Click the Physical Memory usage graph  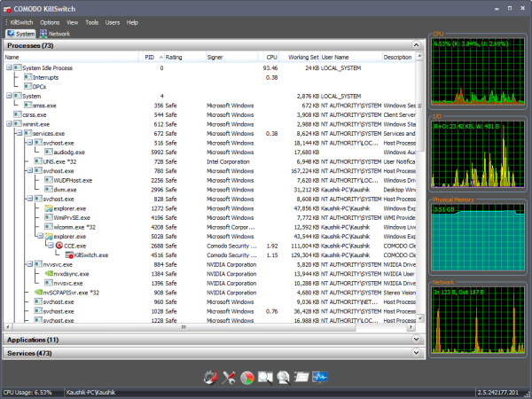point(478,236)
